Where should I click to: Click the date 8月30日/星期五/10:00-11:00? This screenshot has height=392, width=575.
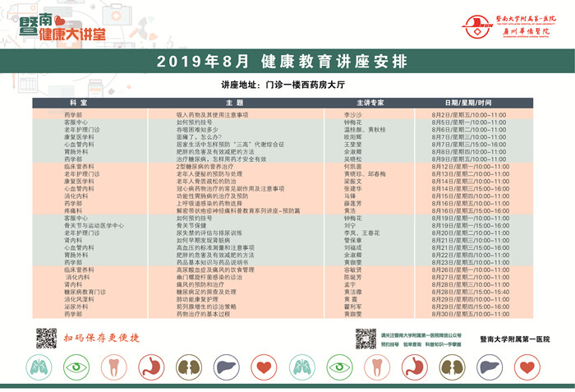[x=470, y=314]
